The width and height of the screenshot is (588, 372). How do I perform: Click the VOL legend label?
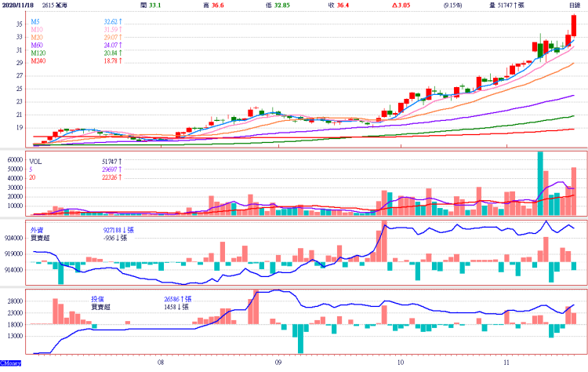coord(38,160)
